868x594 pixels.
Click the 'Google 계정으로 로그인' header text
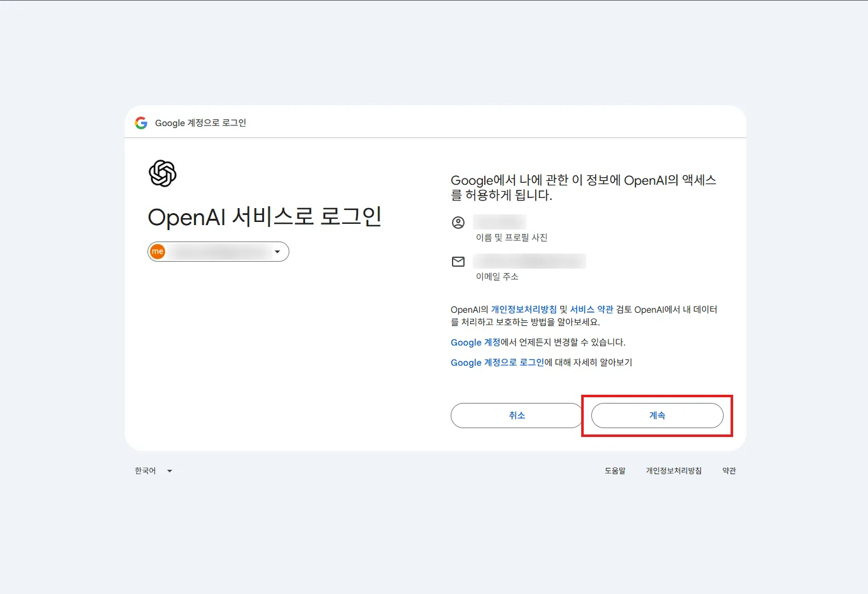[x=200, y=123]
